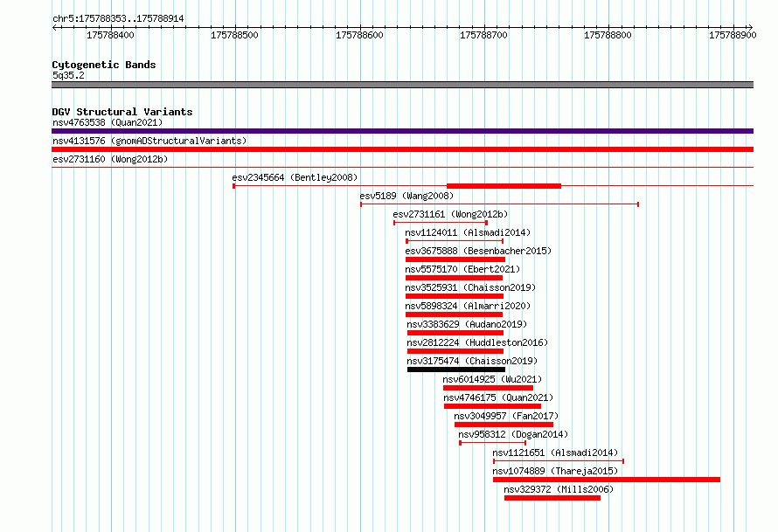Select the red nsv329372 variant bar
Screen dimensions: 778x532
tap(552, 498)
